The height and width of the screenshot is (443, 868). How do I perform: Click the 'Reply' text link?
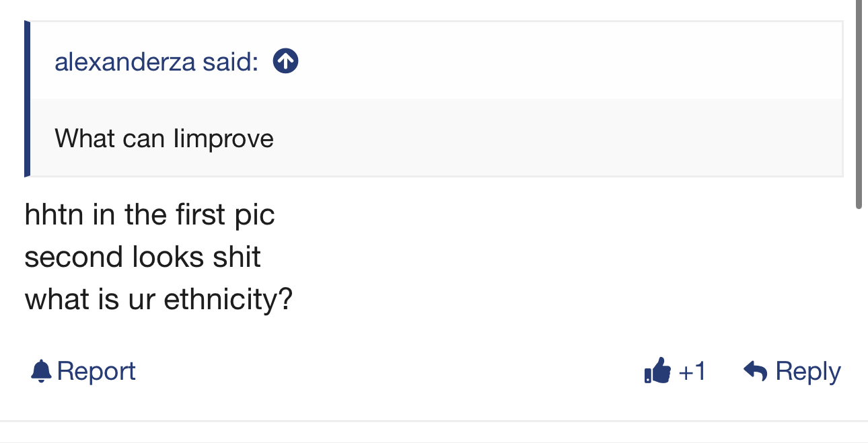click(807, 371)
